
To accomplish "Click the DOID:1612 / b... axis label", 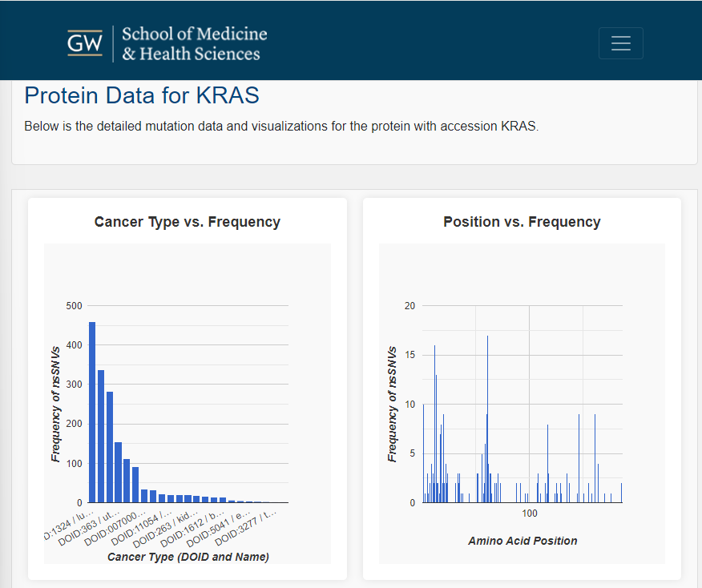I will pyautogui.click(x=192, y=529).
